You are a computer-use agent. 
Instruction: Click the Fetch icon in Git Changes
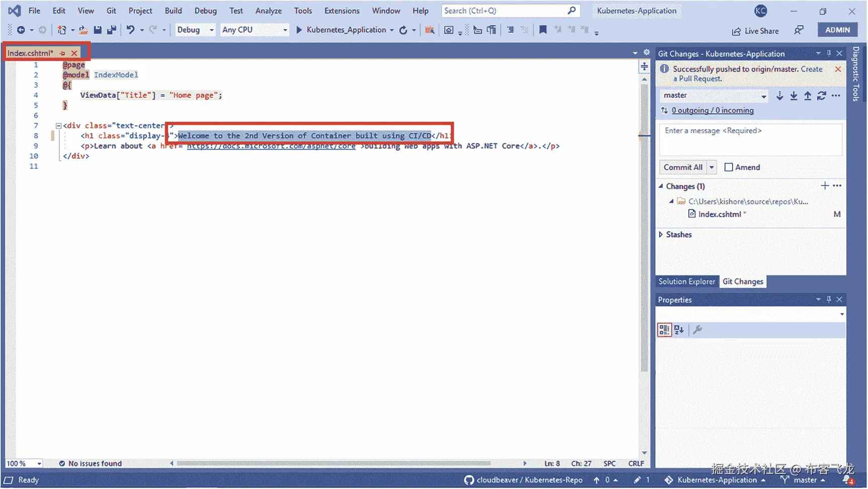[779, 96]
